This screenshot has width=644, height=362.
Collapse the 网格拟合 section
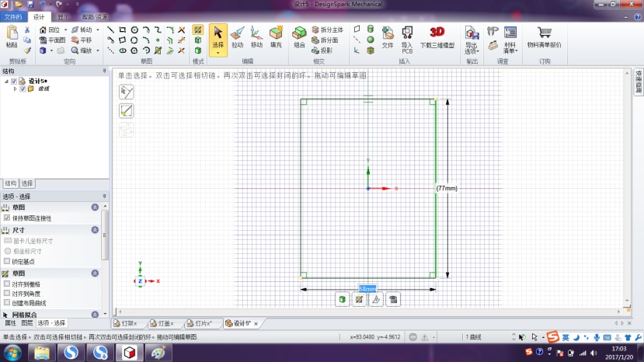tap(95, 315)
